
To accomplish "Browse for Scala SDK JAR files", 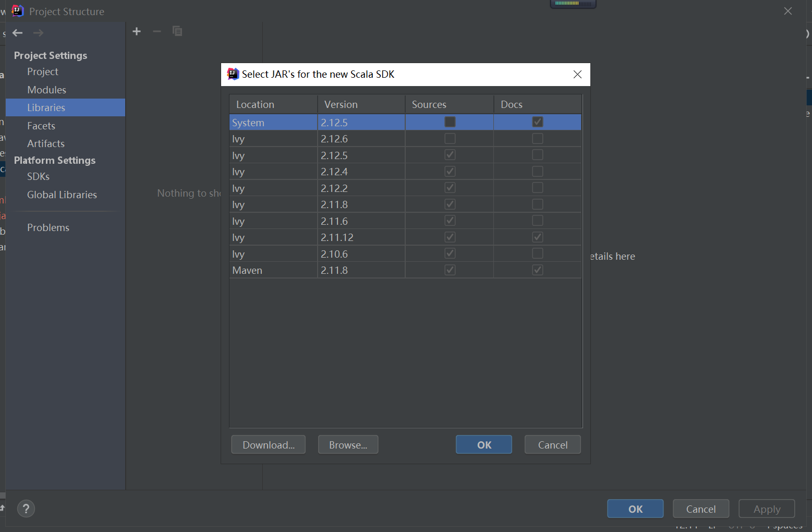I will coord(348,444).
